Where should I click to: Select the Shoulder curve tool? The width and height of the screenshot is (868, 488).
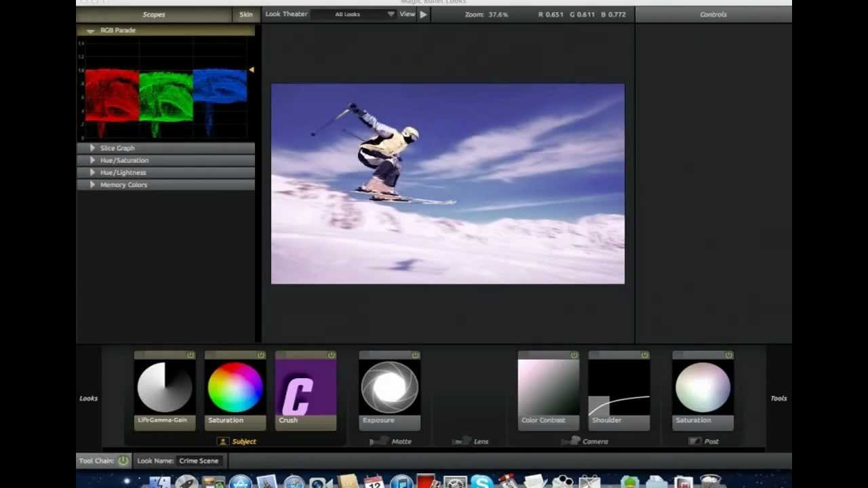click(619, 391)
